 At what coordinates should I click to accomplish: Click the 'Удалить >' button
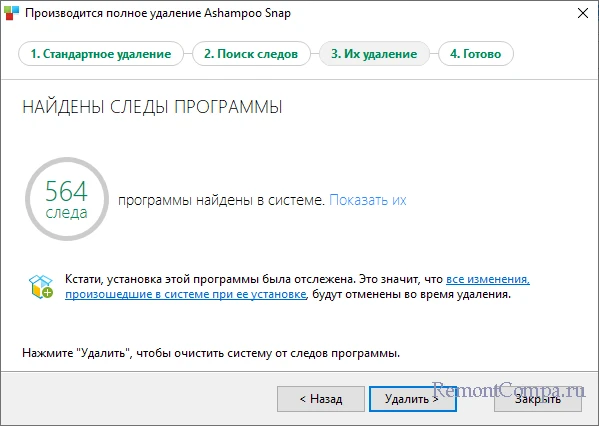(413, 399)
